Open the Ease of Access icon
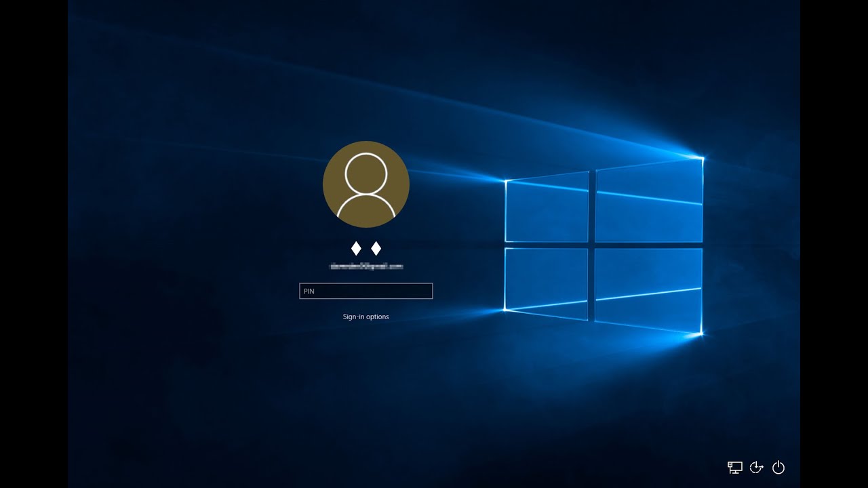This screenshot has width=868, height=488. click(x=757, y=468)
